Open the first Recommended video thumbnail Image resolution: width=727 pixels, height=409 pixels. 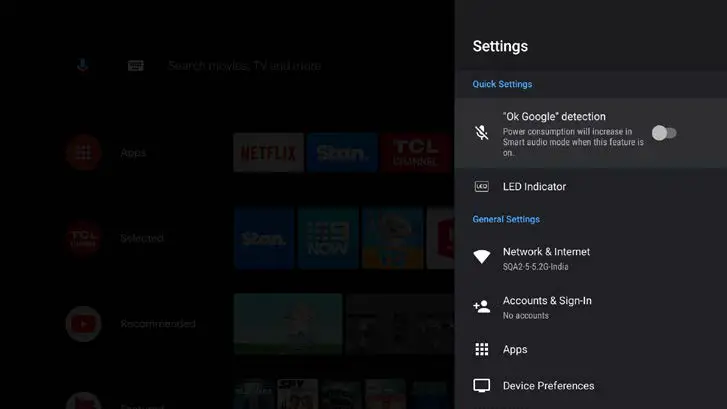288,323
